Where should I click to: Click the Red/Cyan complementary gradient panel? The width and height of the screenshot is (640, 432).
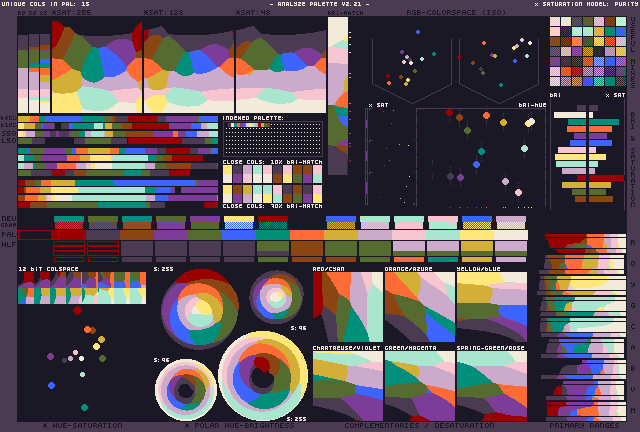[x=347, y=308]
